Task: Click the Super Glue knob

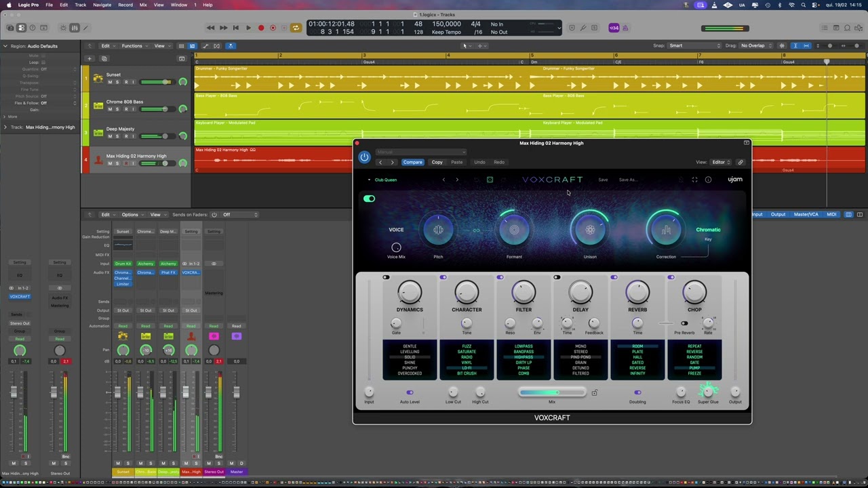Action: (x=708, y=390)
